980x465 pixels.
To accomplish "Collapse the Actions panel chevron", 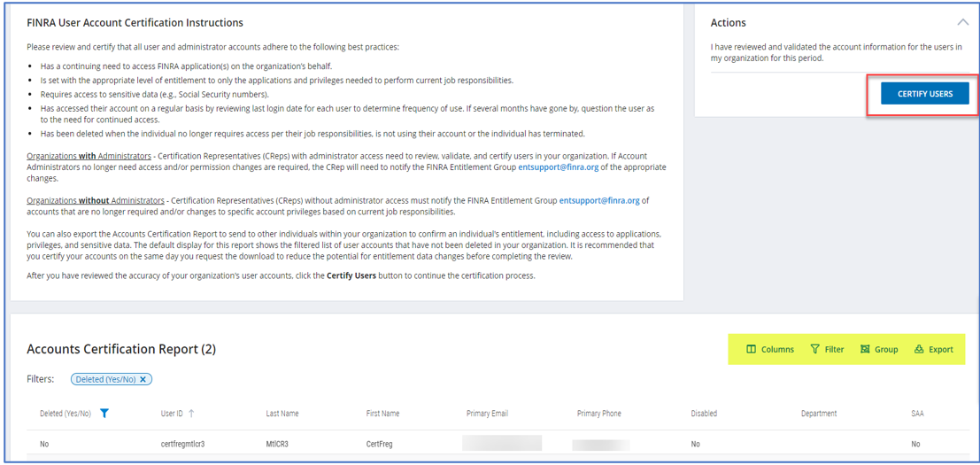I will coord(962,22).
